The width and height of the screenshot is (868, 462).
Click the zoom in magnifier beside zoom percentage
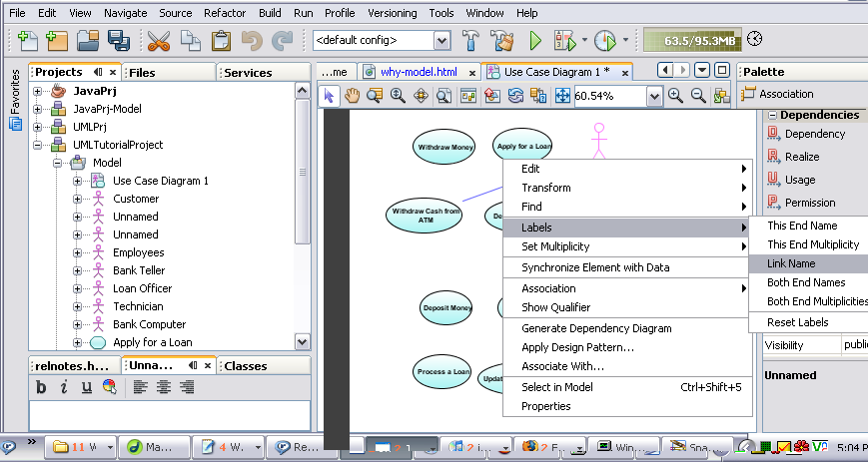tap(676, 96)
